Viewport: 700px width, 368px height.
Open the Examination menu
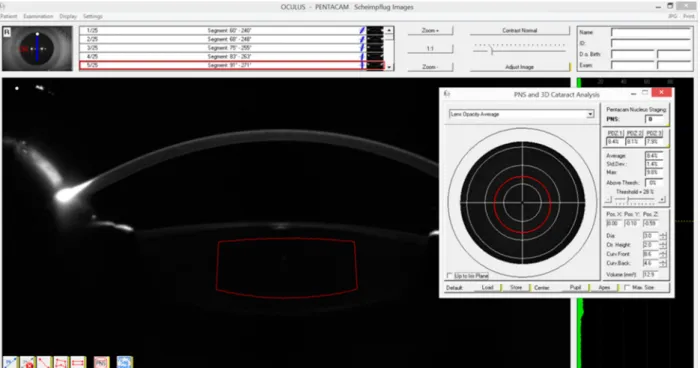point(38,16)
